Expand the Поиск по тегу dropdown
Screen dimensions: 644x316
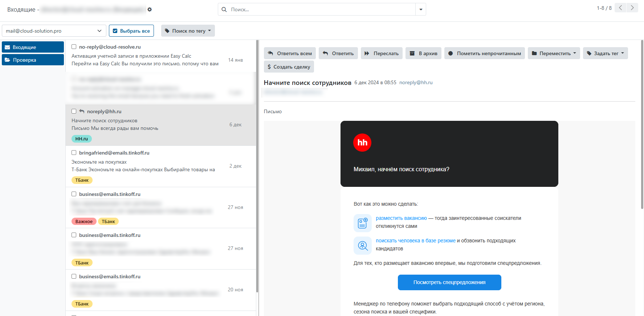click(188, 31)
